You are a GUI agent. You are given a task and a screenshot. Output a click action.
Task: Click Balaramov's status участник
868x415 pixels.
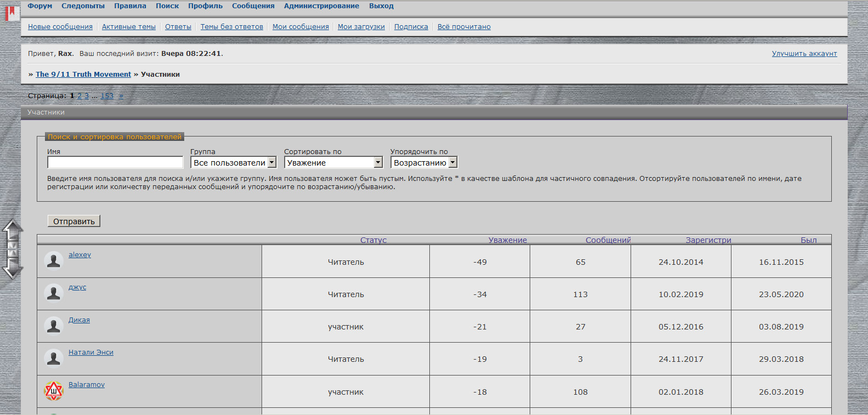click(346, 392)
